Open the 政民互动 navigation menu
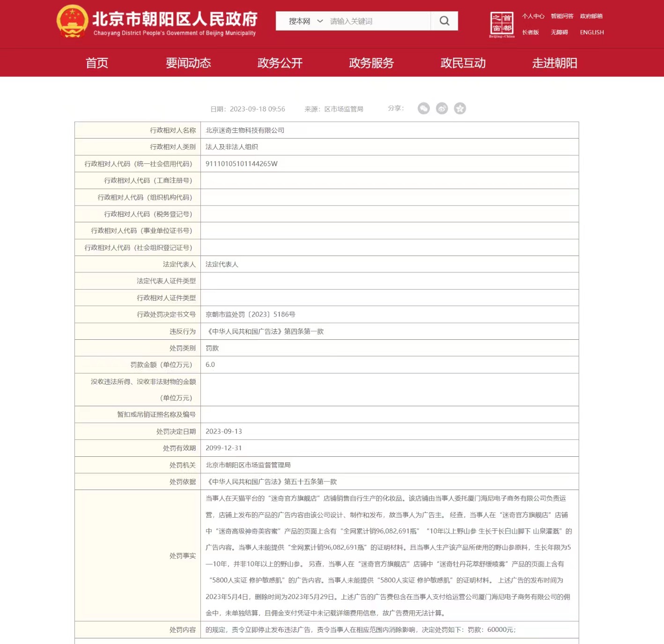The image size is (664, 644). (x=463, y=63)
